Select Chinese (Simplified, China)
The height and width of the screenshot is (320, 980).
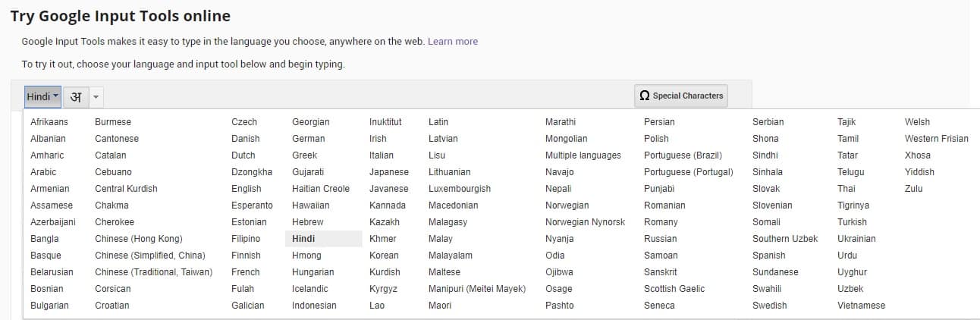click(150, 256)
